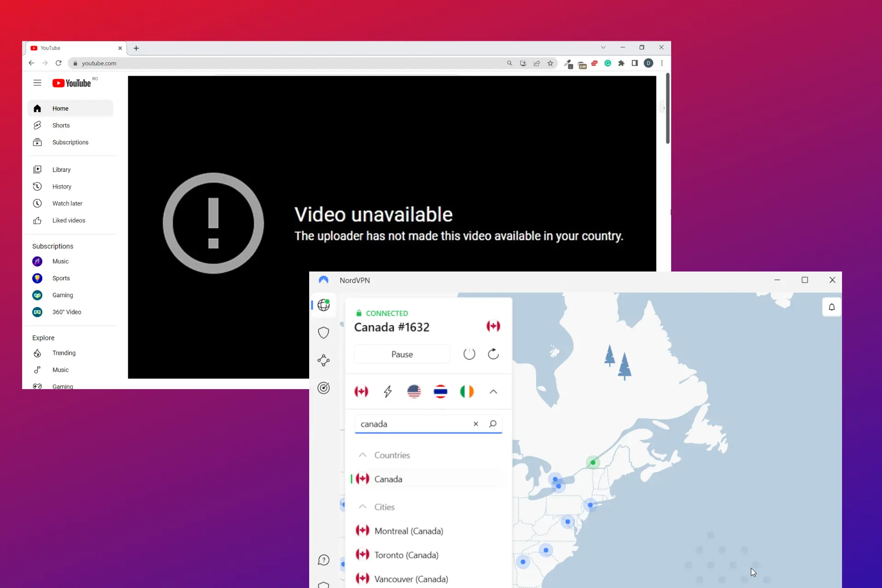Collapse the Cities section in NordVPN
The height and width of the screenshot is (588, 882).
coord(362,506)
